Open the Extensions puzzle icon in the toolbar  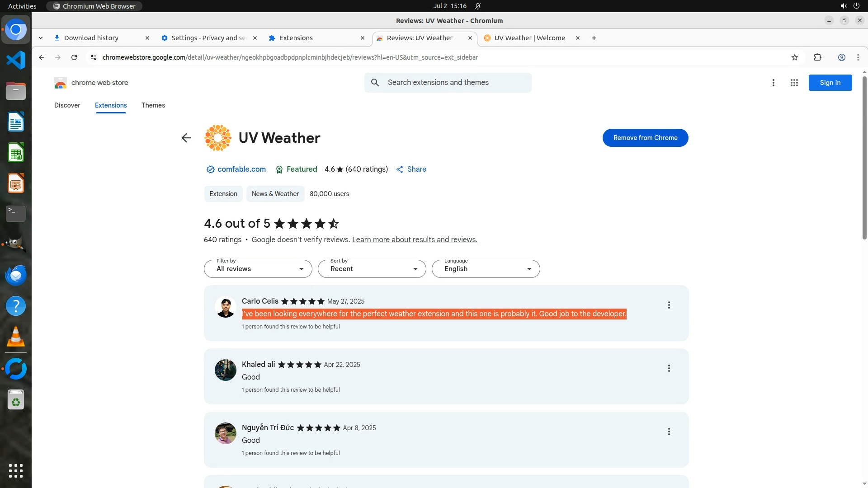[x=817, y=57]
